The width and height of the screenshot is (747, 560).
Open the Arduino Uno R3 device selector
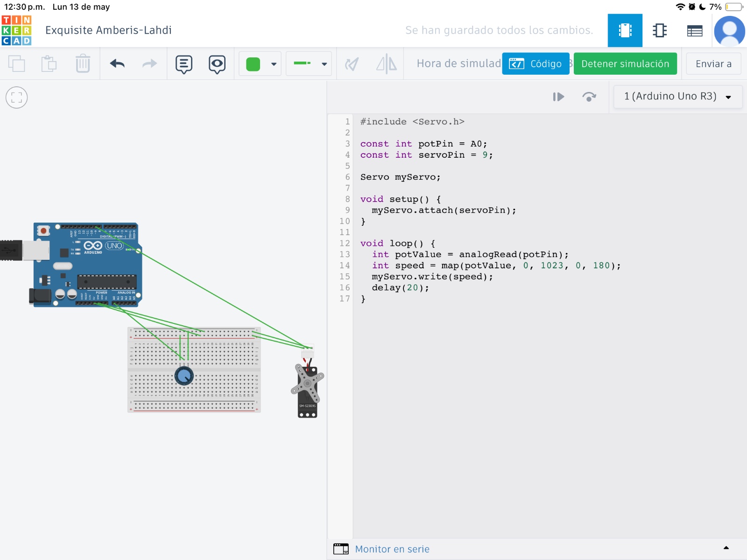(677, 97)
